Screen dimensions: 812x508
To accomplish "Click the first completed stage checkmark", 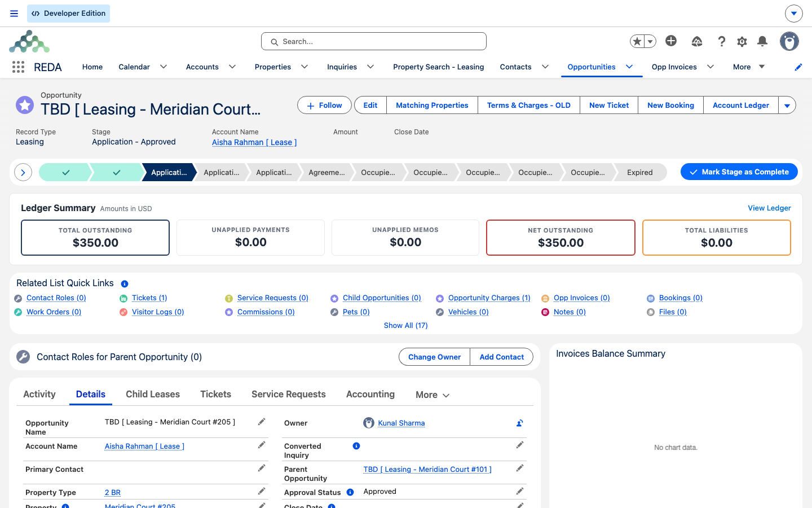I will click(x=65, y=172).
